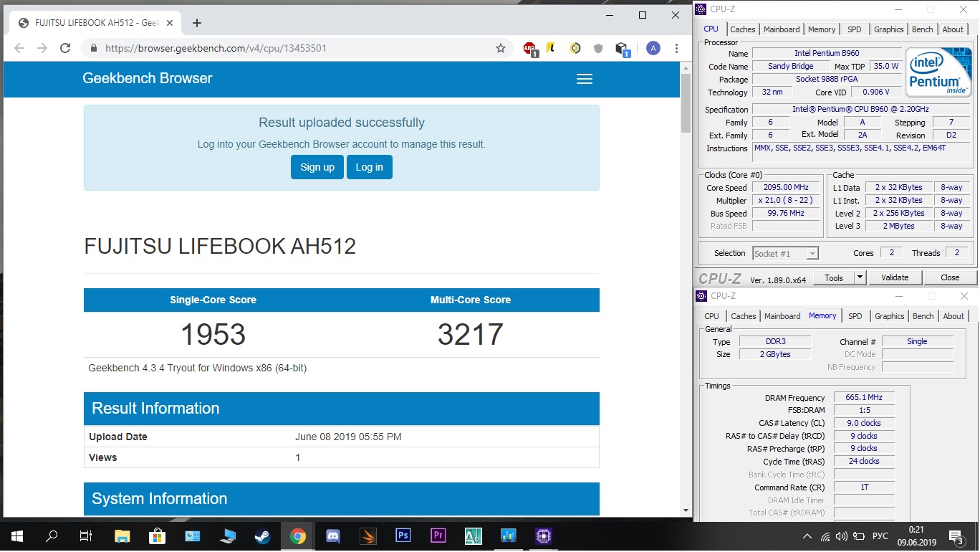Switch to Caches tab in top CPU-Z
The width and height of the screenshot is (980, 552).
[x=743, y=29]
